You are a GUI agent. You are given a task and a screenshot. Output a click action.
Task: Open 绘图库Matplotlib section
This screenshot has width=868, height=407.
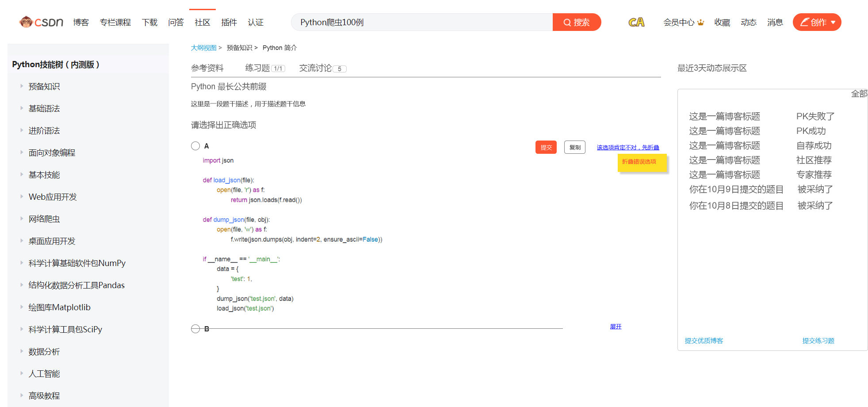click(59, 307)
